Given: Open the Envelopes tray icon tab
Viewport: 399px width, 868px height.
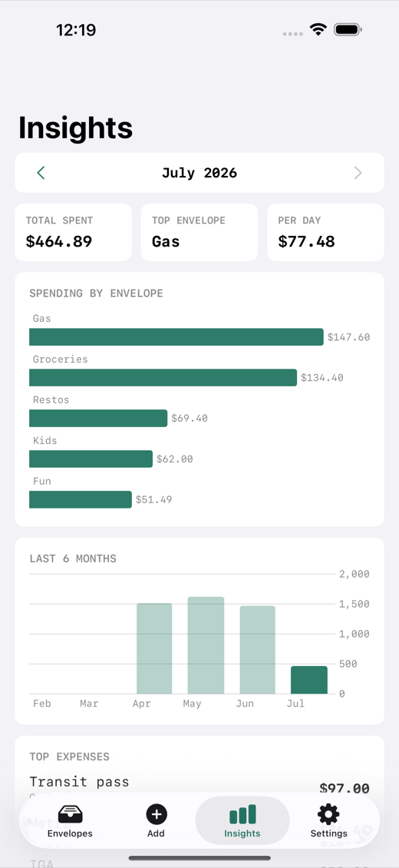Looking at the screenshot, I should click(70, 814).
